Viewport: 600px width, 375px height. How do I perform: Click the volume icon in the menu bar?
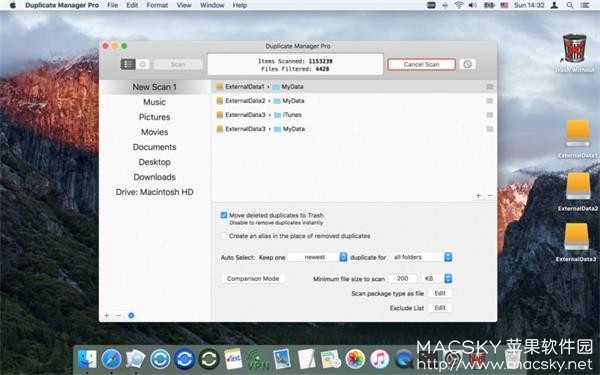pyautogui.click(x=473, y=5)
